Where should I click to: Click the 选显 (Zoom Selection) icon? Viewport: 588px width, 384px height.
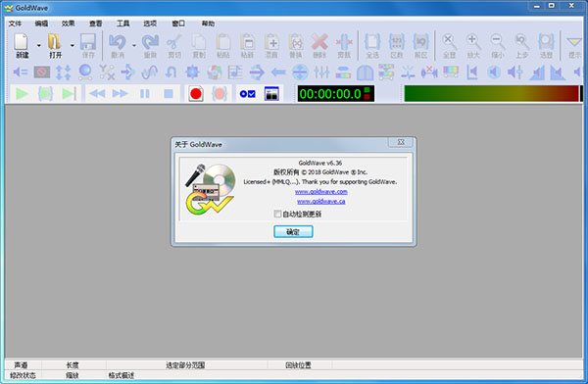[x=546, y=42]
